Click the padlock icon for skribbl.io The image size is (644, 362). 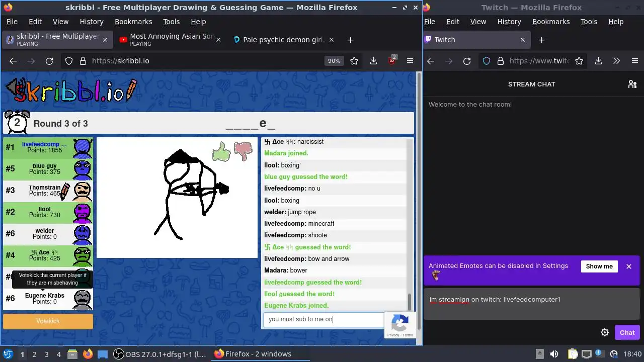tap(83, 61)
